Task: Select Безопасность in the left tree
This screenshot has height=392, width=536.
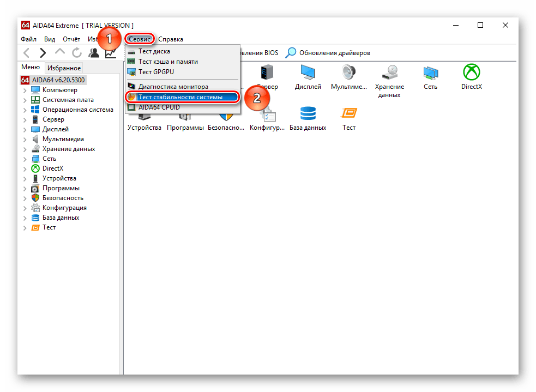Action: pos(63,198)
